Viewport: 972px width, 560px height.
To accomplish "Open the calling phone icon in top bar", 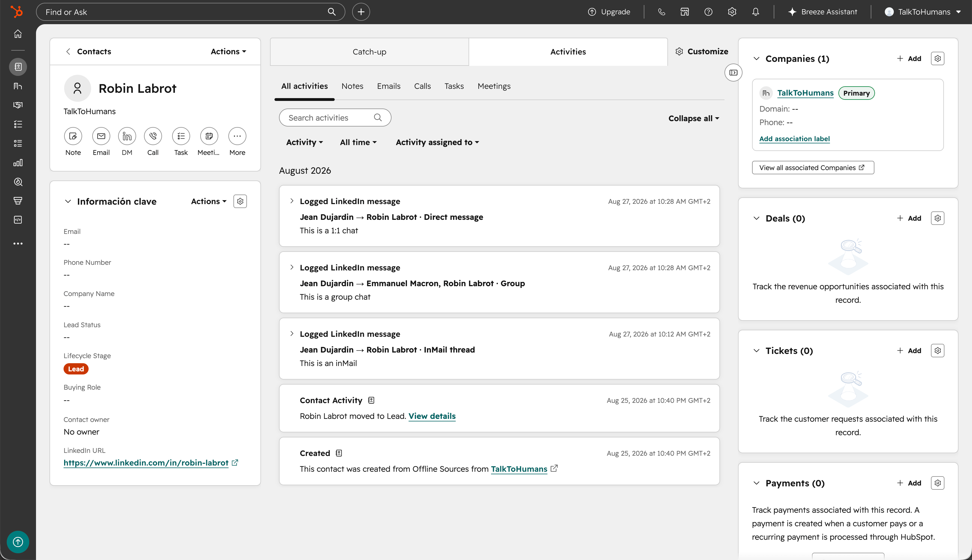I will point(661,12).
